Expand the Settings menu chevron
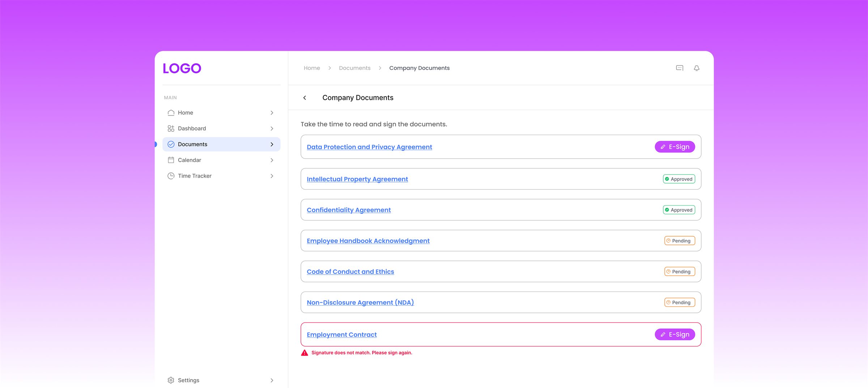Screen dimensions: 868x388 pos(272,380)
